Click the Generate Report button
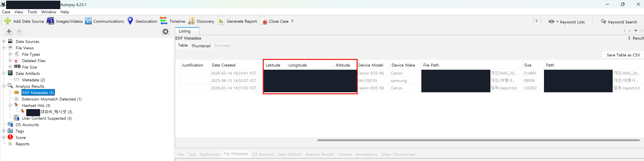The width and height of the screenshot is (644, 161). 237,21
